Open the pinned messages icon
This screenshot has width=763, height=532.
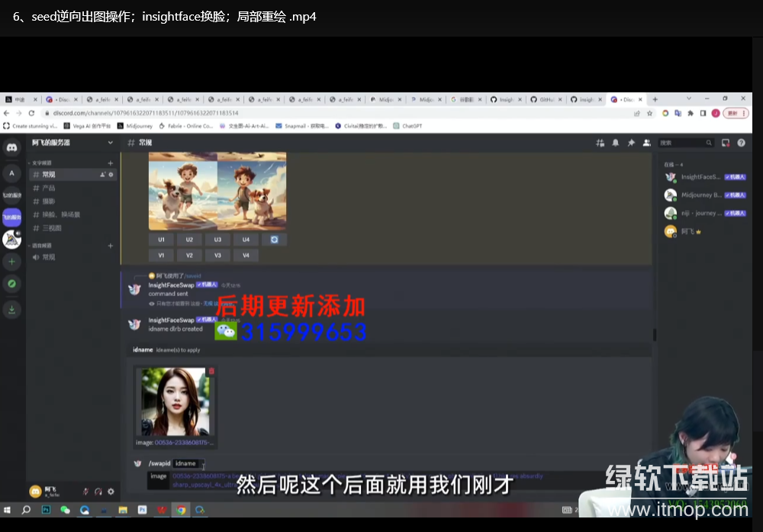tap(631, 143)
